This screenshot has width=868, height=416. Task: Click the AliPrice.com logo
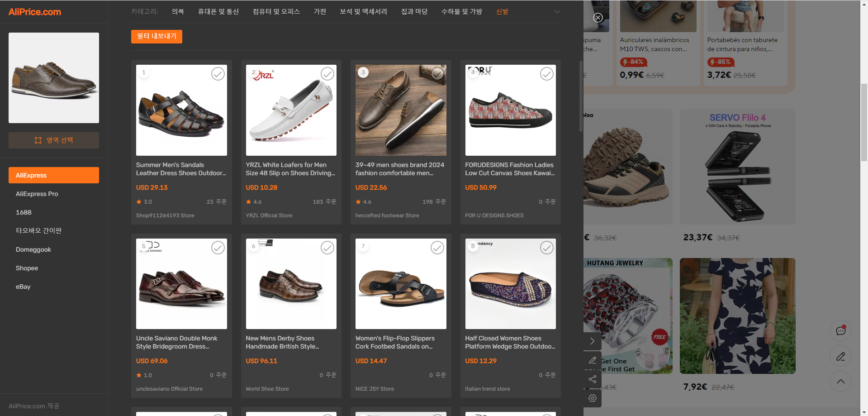point(35,12)
